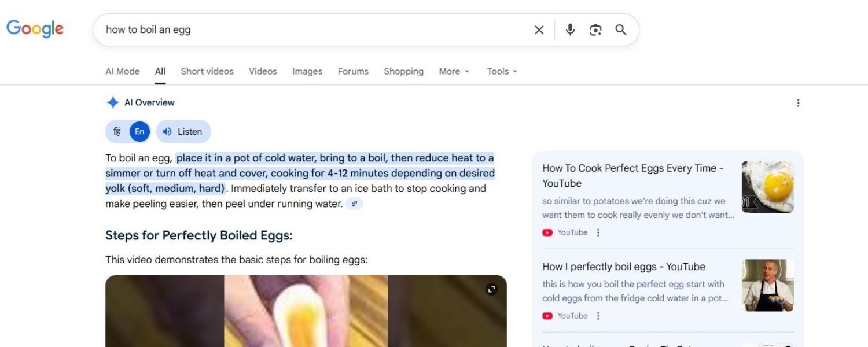Viewport: 868px width, 347px height.
Task: Switch to the Images tab
Action: tap(307, 71)
